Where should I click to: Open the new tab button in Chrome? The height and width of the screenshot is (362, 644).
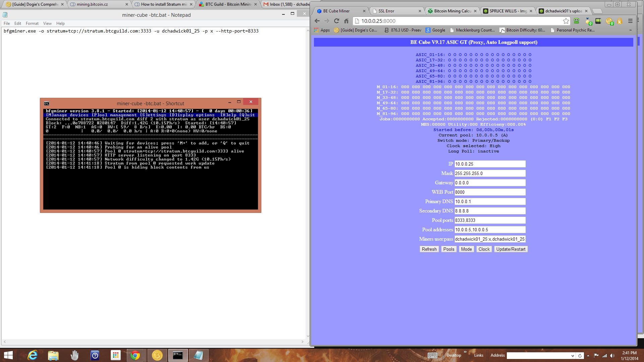click(597, 11)
